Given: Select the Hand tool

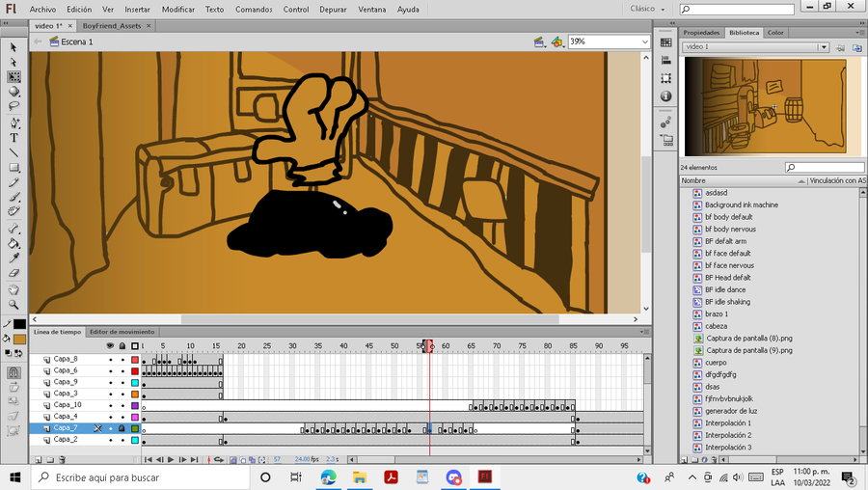Looking at the screenshot, I should (14, 289).
